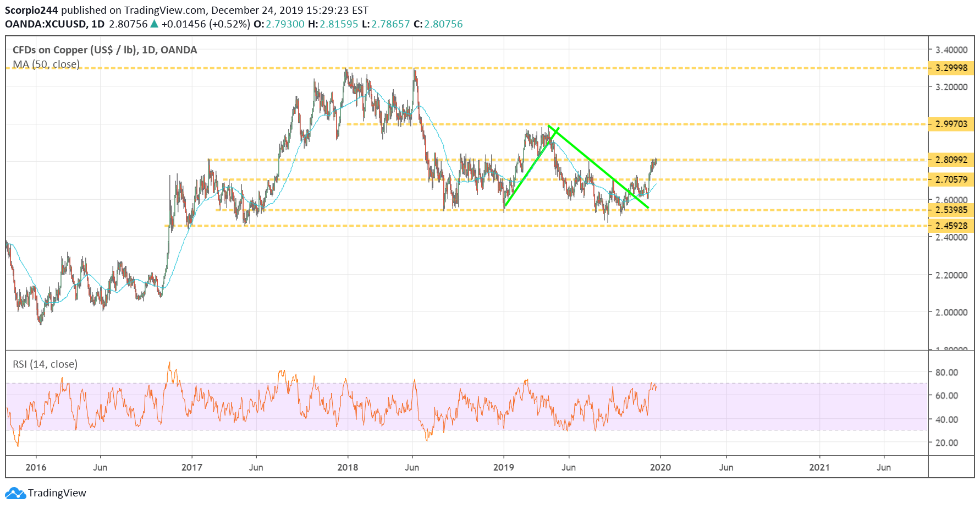Image resolution: width=980 pixels, height=508 pixels.
Task: Click the MA (50, close) indicator label
Action: (46, 64)
